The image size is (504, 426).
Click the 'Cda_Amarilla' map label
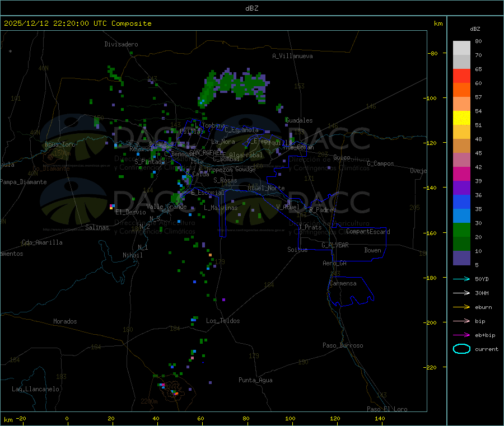click(42, 242)
